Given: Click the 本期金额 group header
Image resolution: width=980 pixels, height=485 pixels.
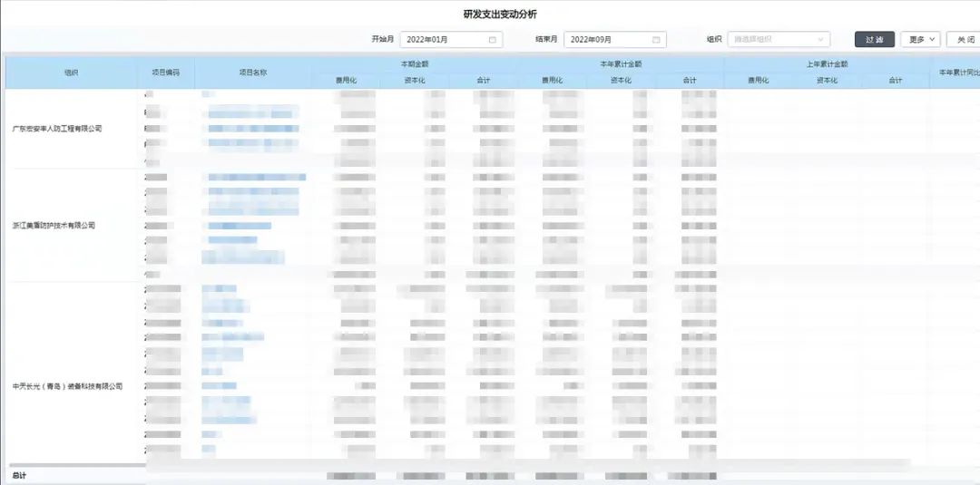Looking at the screenshot, I should point(415,63).
